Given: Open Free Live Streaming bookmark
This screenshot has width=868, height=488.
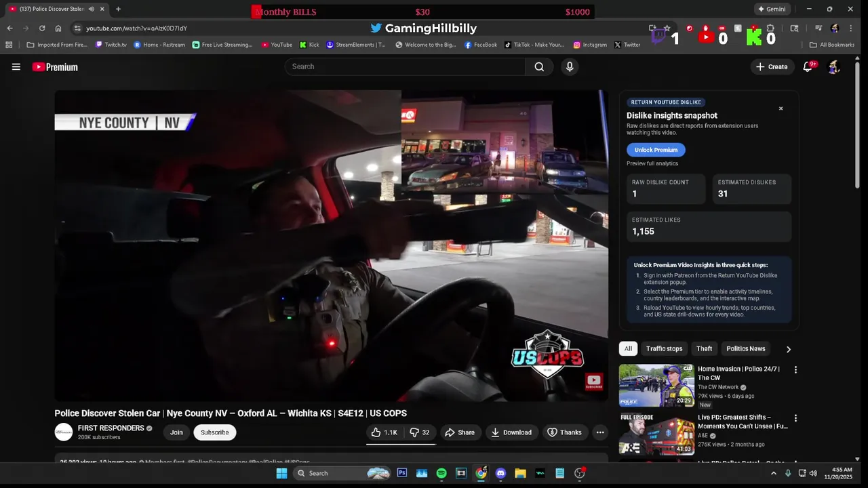Looking at the screenshot, I should [x=222, y=45].
